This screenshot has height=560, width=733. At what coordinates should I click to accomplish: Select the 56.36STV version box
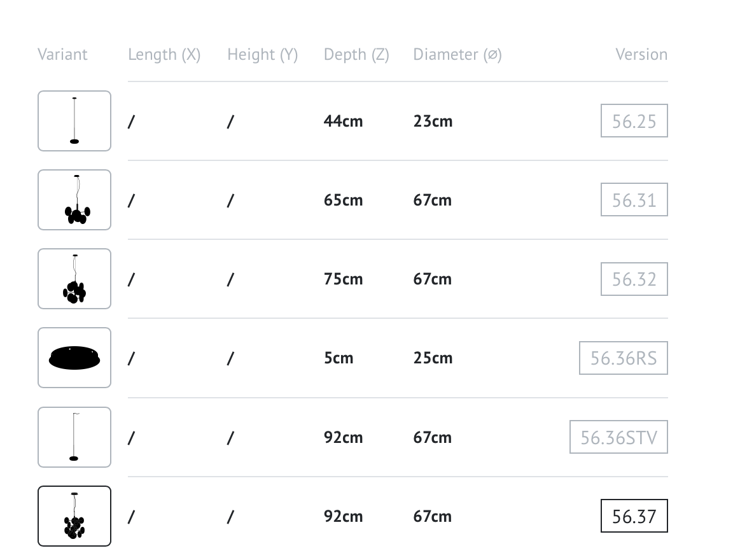(619, 437)
